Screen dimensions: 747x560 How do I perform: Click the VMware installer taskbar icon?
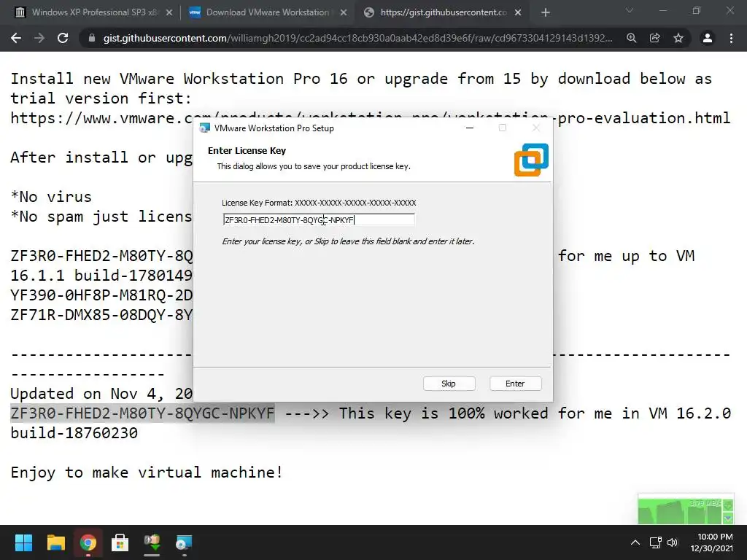click(184, 542)
